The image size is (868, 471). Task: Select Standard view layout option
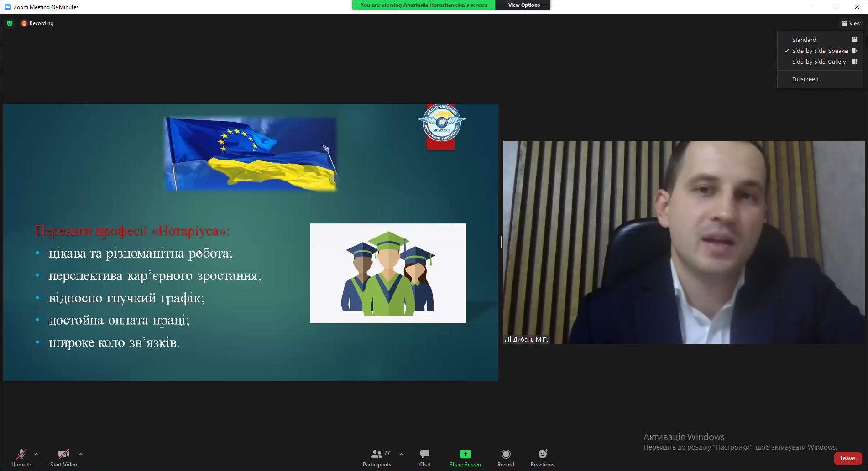804,40
